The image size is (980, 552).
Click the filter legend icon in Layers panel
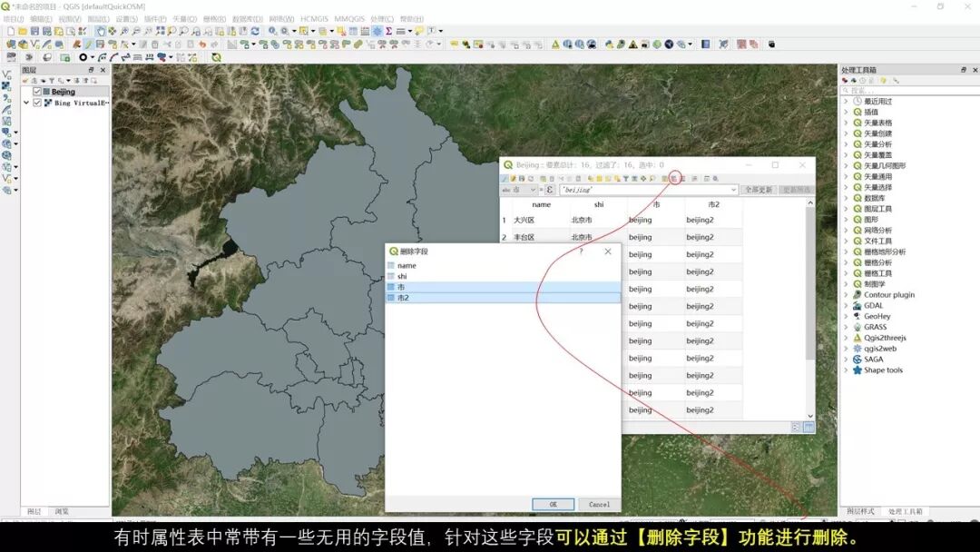pyautogui.click(x=52, y=81)
